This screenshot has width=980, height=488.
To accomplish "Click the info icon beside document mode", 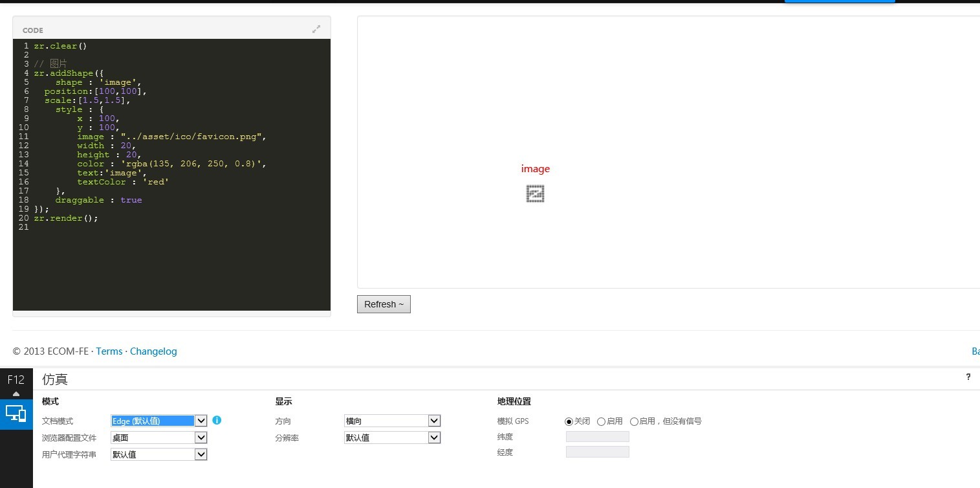I will 217,420.
